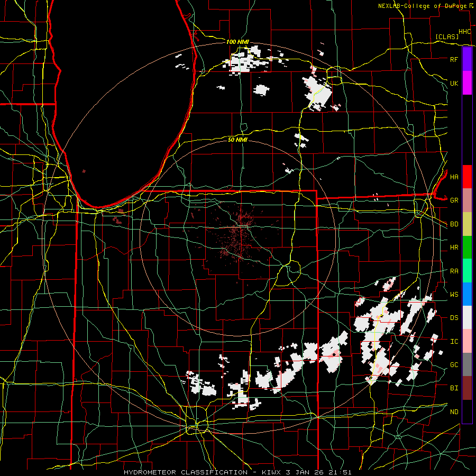Image resolution: width=476 pixels, height=476 pixels.
Task: Select the light pink IC legend swatch
Action: point(467,341)
